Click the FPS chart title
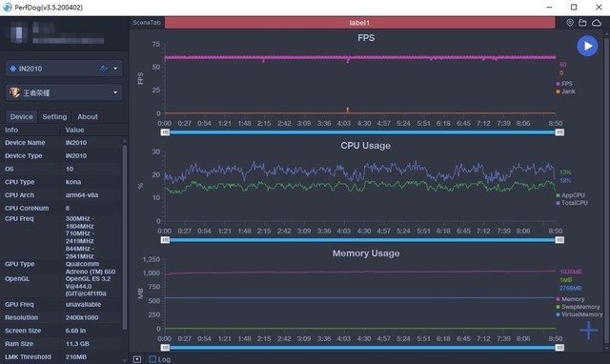 coord(366,38)
